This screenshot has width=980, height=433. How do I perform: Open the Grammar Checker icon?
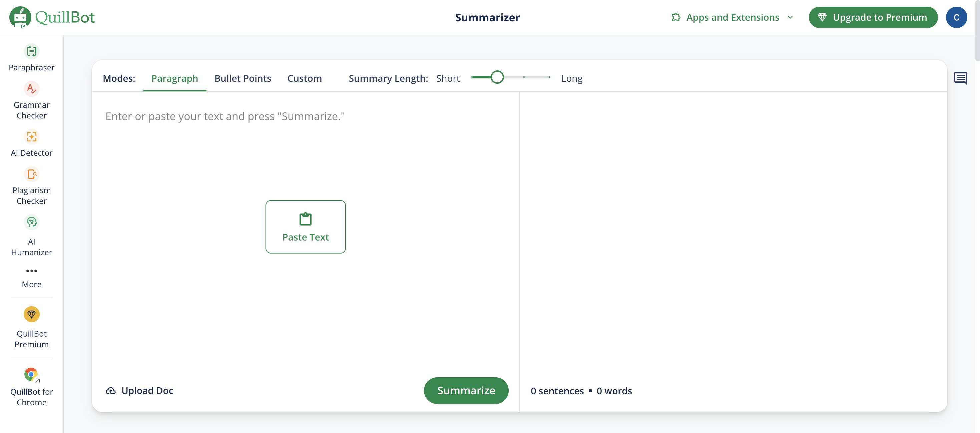[32, 89]
